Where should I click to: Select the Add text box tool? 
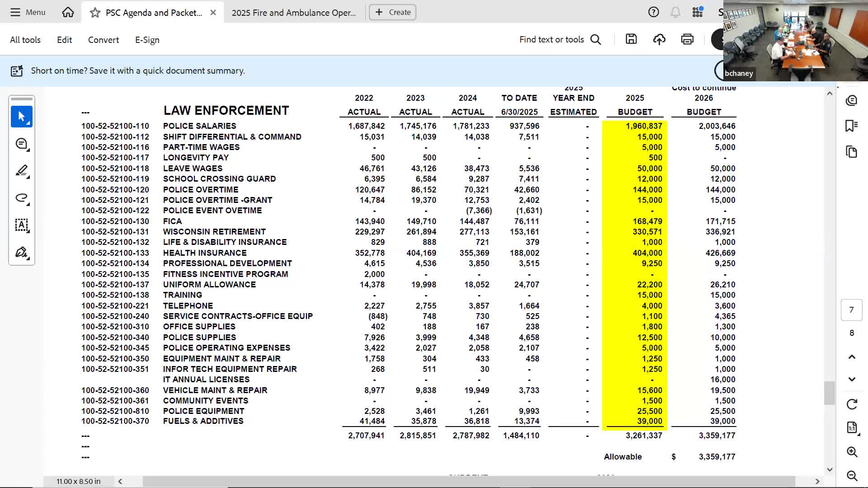coord(21,225)
